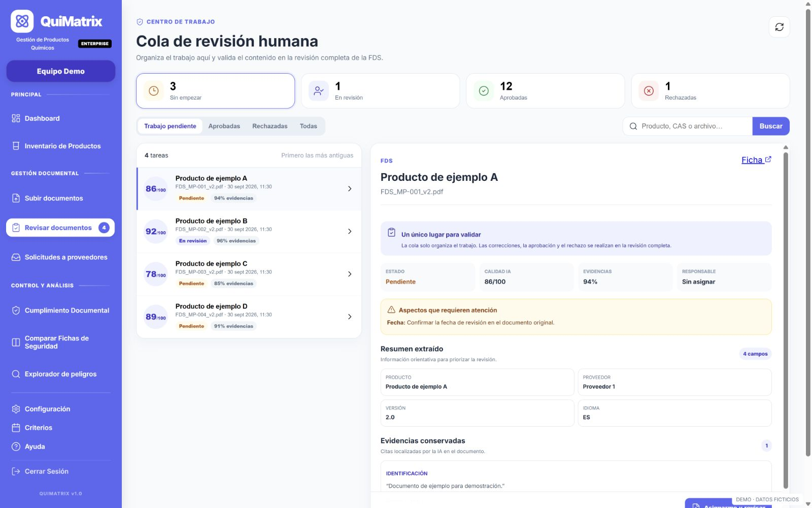
Task: Click the Sin asignar responsable value
Action: click(698, 282)
